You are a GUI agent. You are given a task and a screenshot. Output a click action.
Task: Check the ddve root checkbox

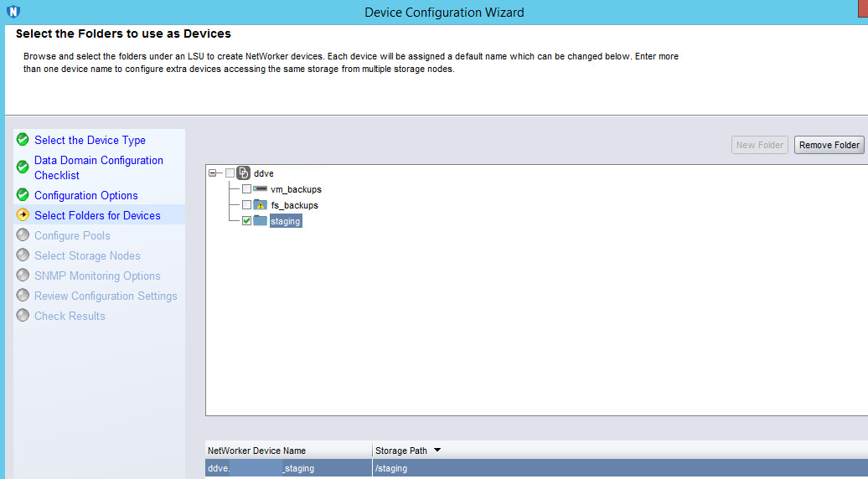tap(230, 173)
